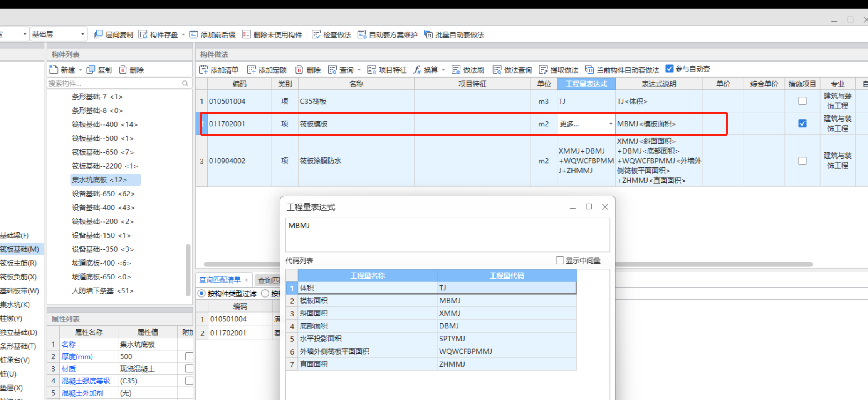Expand 构件存盘 dropdown arrow
This screenshot has width=868, height=400.
(183, 35)
